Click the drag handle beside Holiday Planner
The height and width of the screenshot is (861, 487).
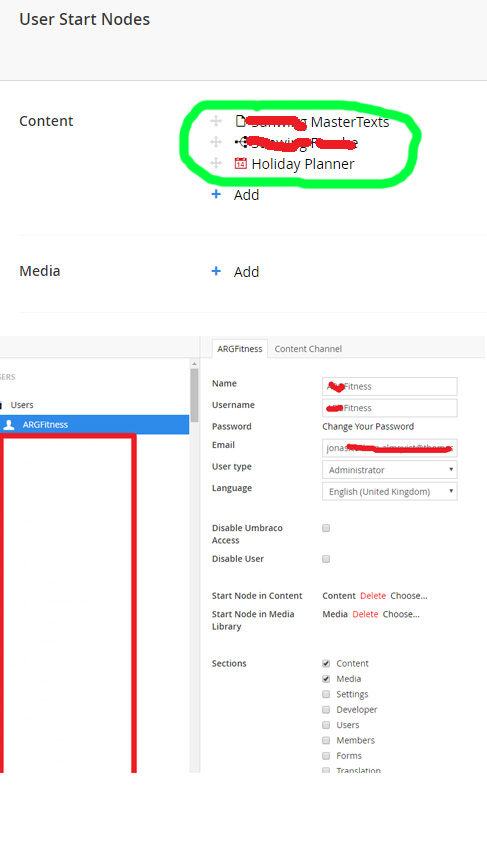tap(216, 163)
